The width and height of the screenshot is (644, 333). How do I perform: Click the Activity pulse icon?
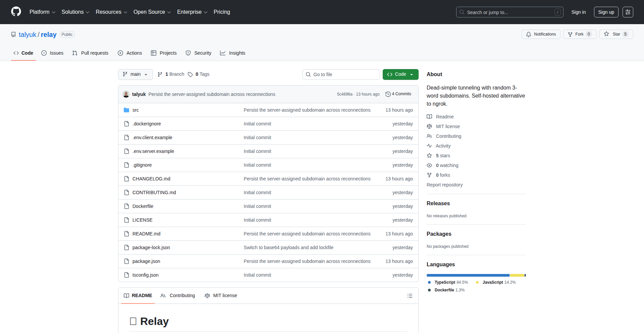coord(430,146)
